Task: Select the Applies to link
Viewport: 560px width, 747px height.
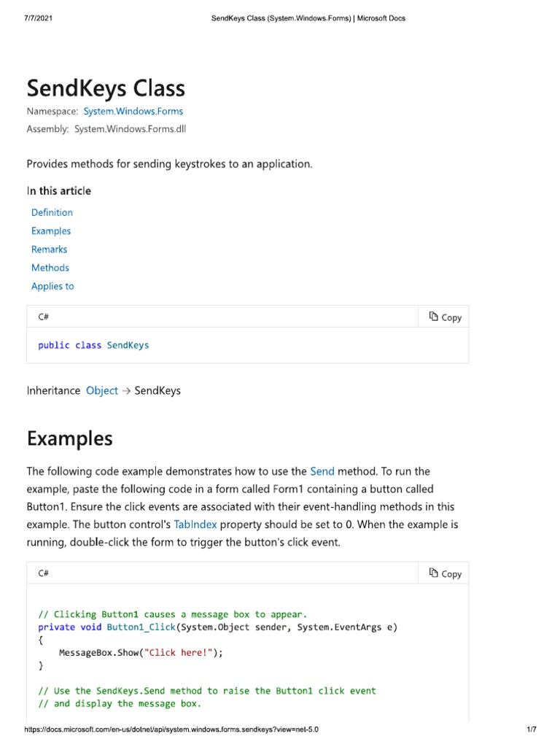Action: 52,286
